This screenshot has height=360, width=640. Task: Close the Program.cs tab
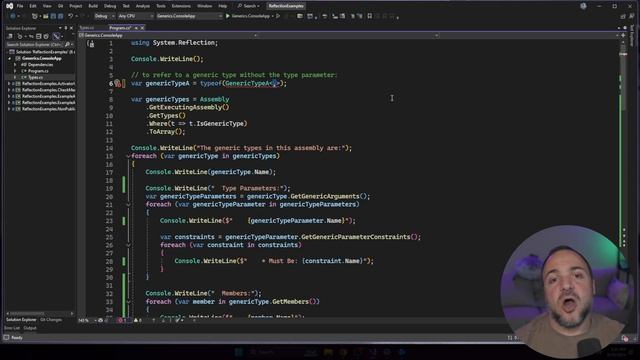[x=142, y=28]
